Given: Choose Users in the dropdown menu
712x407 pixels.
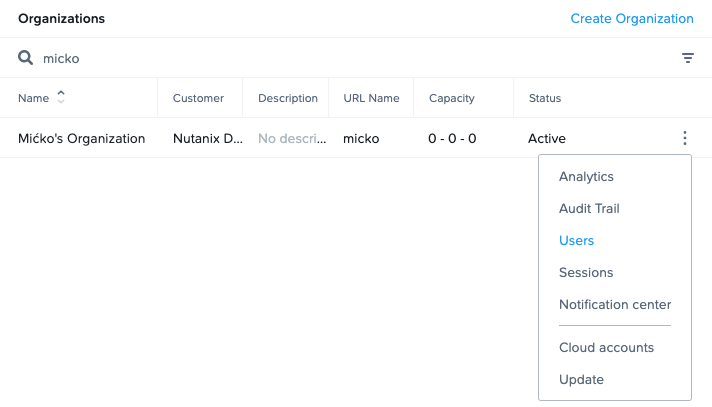Looking at the screenshot, I should click(576, 240).
